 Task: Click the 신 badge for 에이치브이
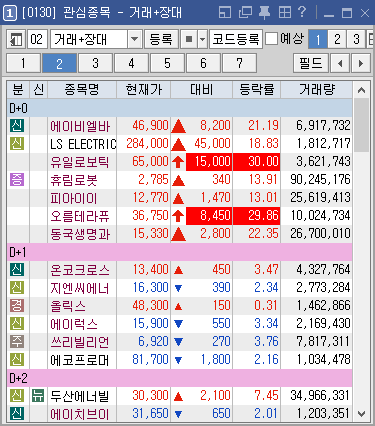pyautogui.click(x=17, y=414)
